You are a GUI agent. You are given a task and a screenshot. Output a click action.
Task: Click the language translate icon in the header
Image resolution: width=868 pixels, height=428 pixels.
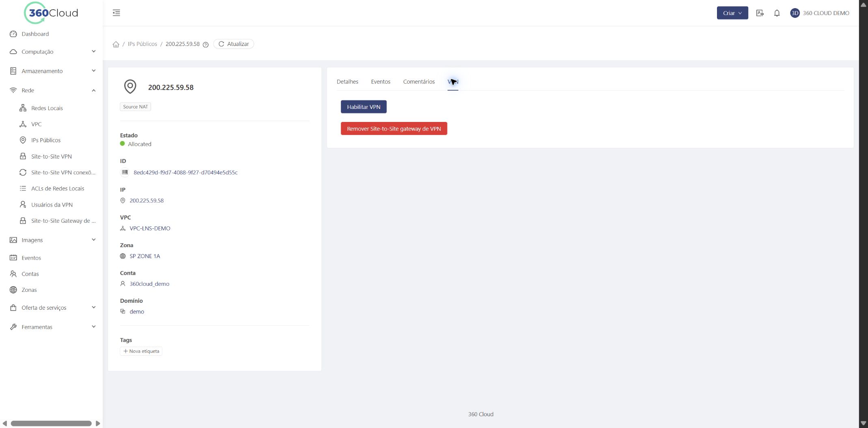[760, 13]
